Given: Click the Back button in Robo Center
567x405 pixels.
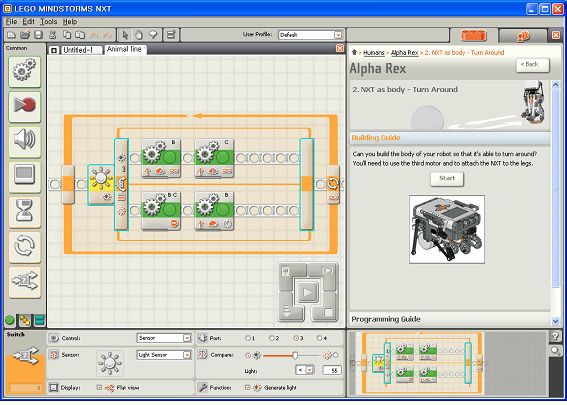Looking at the screenshot, I should pos(533,65).
